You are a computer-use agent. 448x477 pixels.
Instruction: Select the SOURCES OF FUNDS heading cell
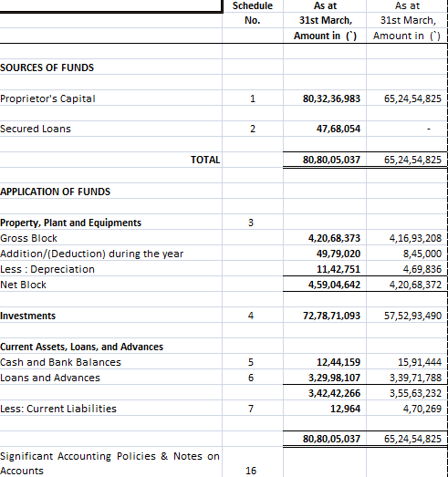click(x=110, y=67)
